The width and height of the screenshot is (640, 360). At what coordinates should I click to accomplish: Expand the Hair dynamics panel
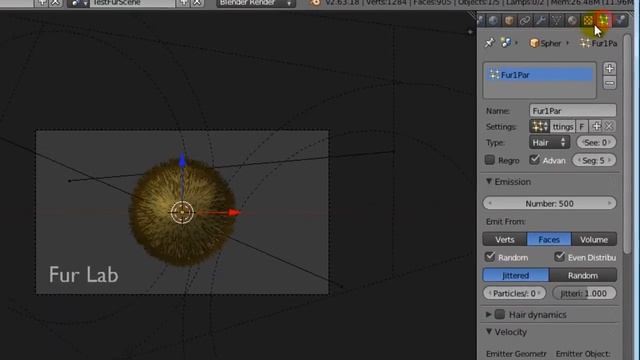(489, 315)
